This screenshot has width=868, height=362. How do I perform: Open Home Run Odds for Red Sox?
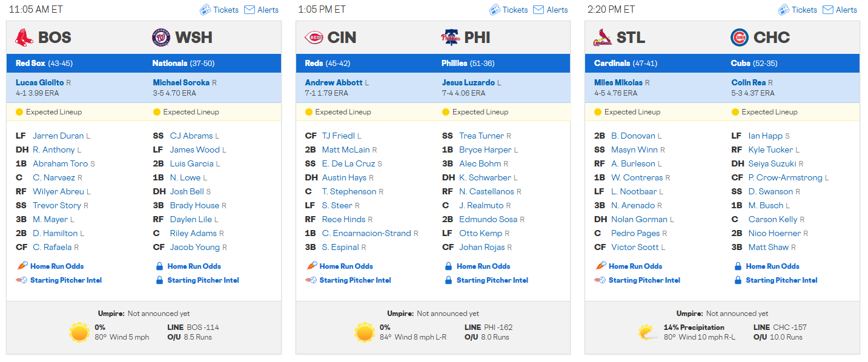pyautogui.click(x=57, y=266)
